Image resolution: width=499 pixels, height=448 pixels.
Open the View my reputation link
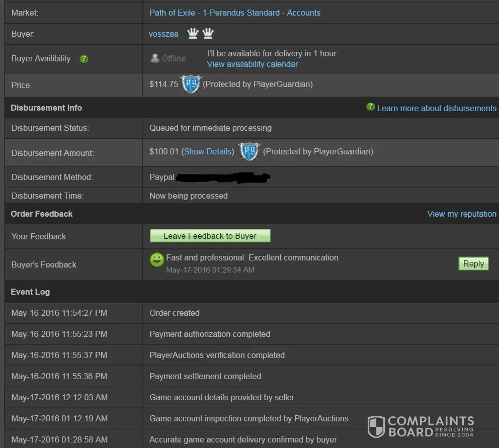[461, 214]
